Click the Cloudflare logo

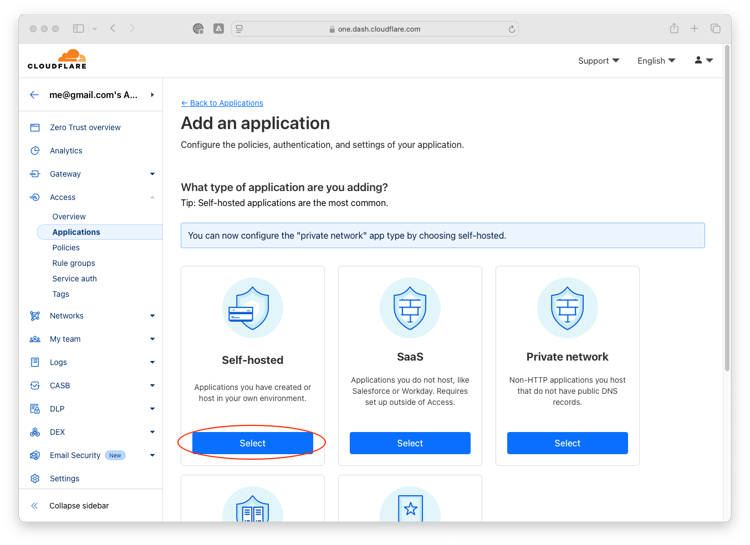coord(57,59)
